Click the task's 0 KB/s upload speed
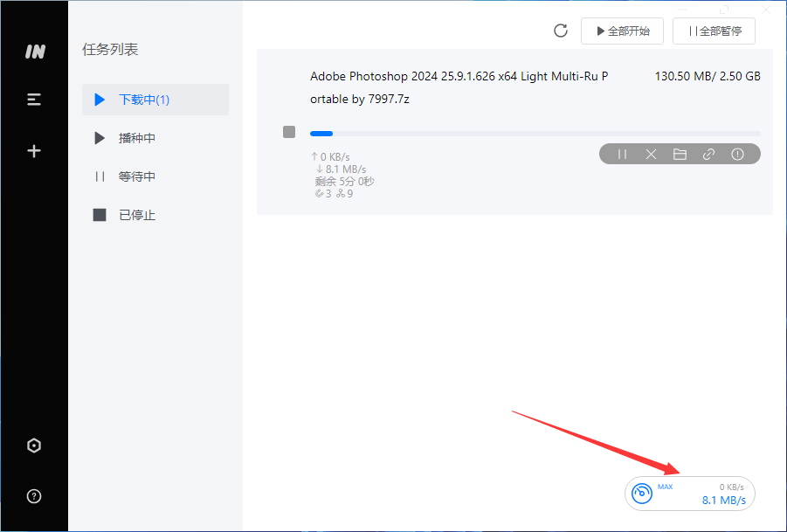 click(330, 157)
